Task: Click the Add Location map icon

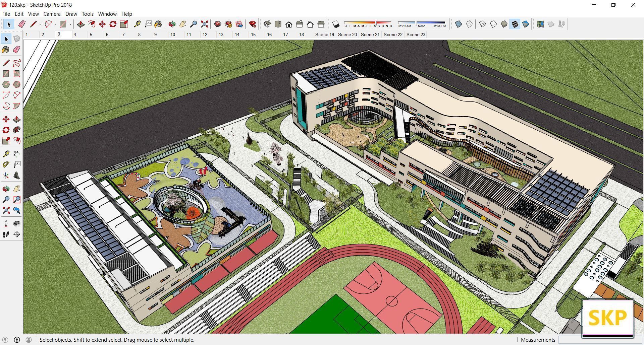Action: 540,24
